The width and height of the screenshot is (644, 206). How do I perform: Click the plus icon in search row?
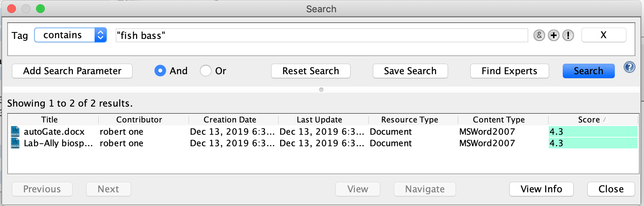(x=553, y=35)
